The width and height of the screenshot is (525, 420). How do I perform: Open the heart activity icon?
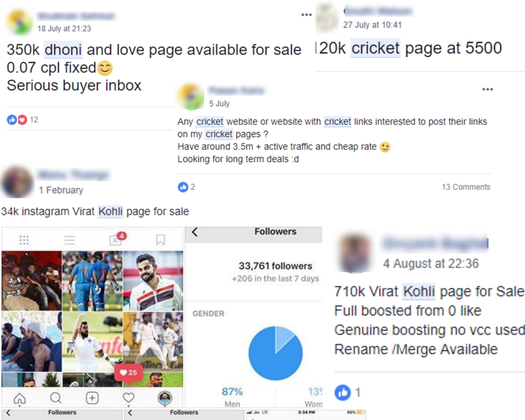tap(129, 398)
